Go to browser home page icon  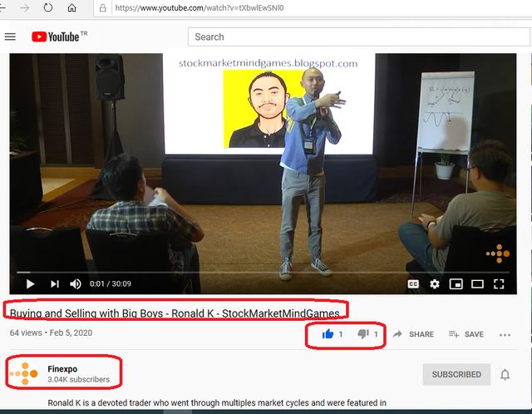71,7
